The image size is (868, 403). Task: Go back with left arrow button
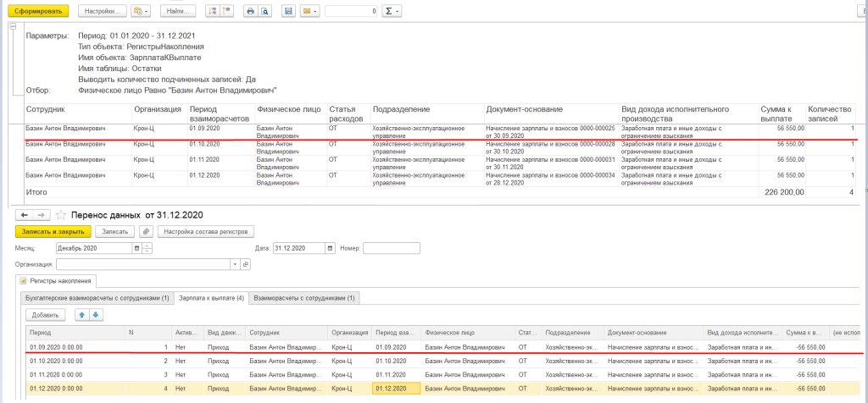tap(25, 215)
